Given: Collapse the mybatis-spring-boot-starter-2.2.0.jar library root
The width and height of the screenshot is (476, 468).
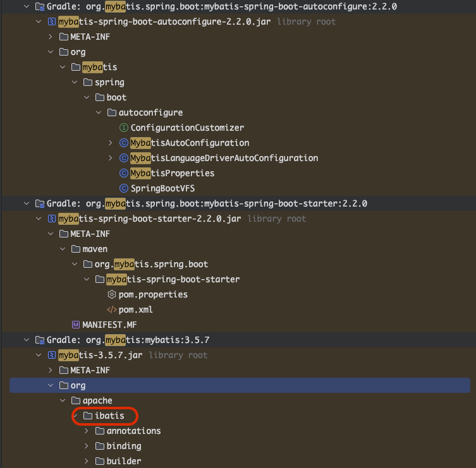Looking at the screenshot, I should pyautogui.click(x=39, y=219).
